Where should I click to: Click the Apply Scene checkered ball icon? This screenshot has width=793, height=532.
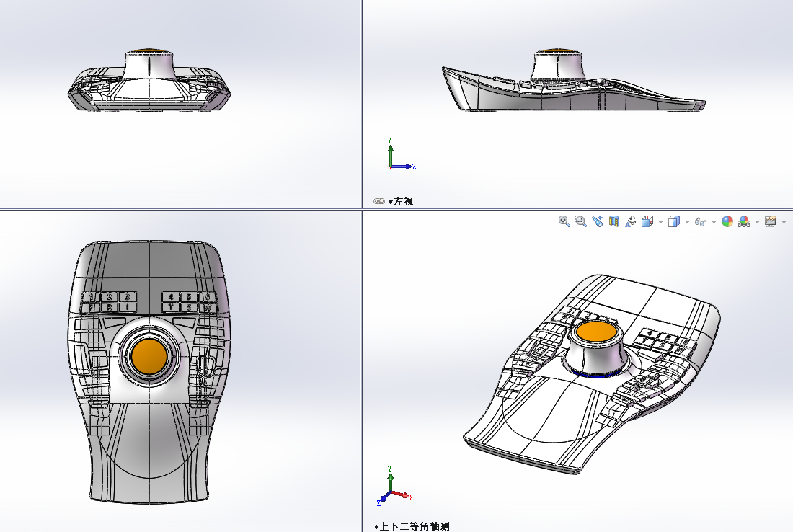pyautogui.click(x=743, y=221)
